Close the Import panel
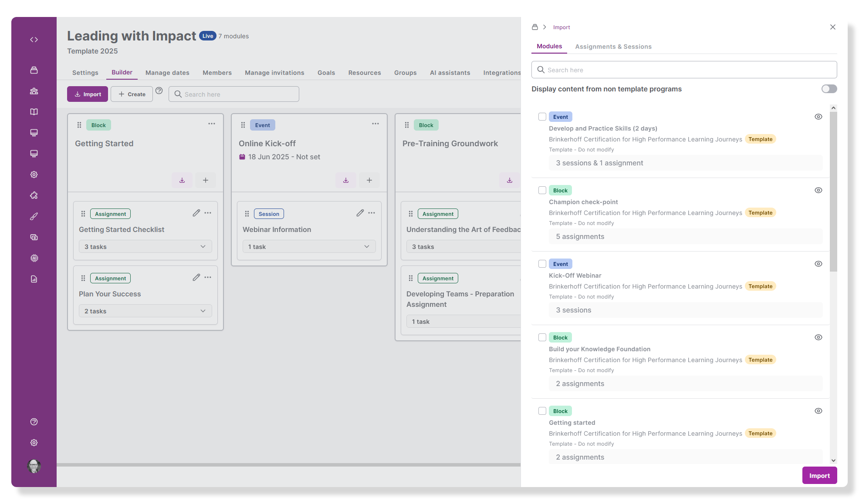Viewport: 859px width, 504px height. pyautogui.click(x=833, y=27)
